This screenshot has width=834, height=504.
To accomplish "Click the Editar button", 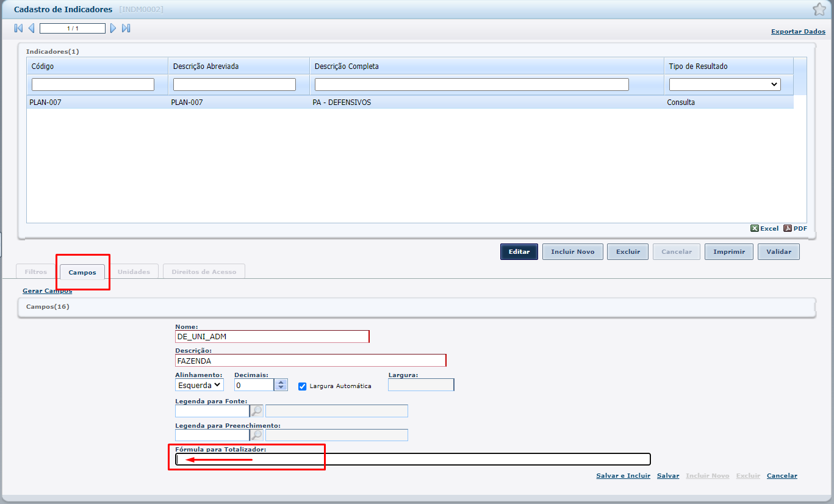I will [519, 251].
